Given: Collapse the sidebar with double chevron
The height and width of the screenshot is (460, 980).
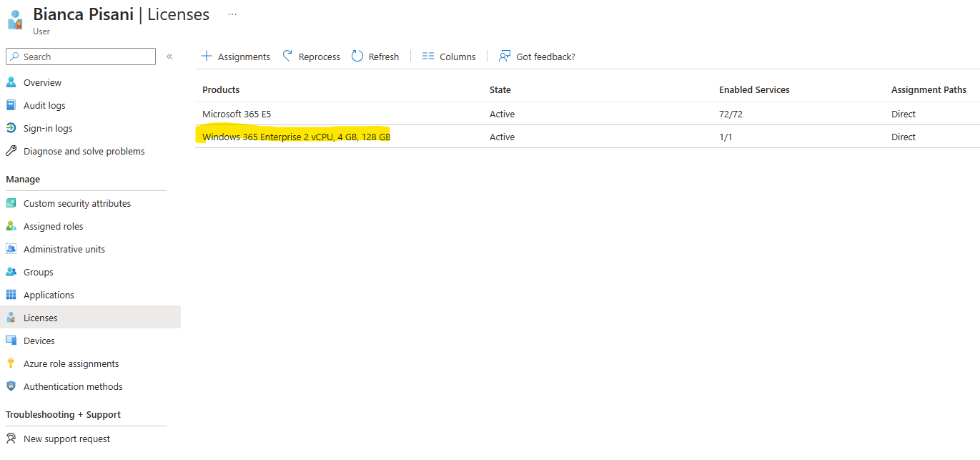Looking at the screenshot, I should 169,57.
